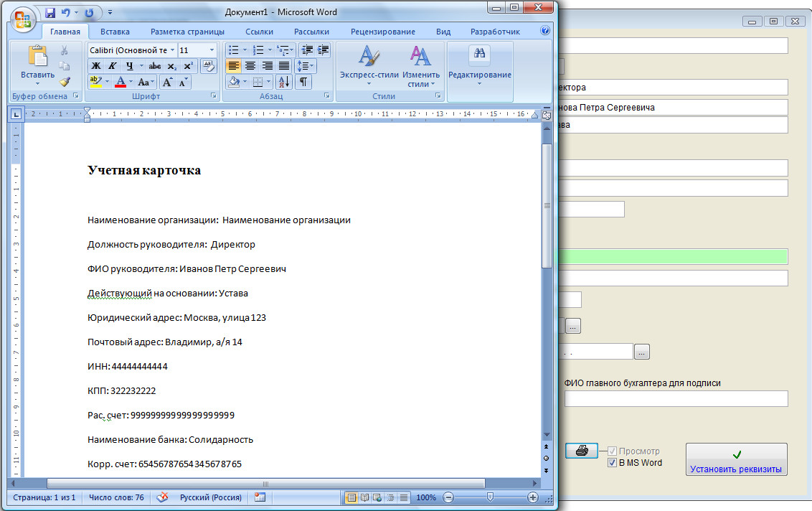This screenshot has height=511, width=812.
Task: Switch to the Рассылки ribbon tab
Action: point(312,32)
